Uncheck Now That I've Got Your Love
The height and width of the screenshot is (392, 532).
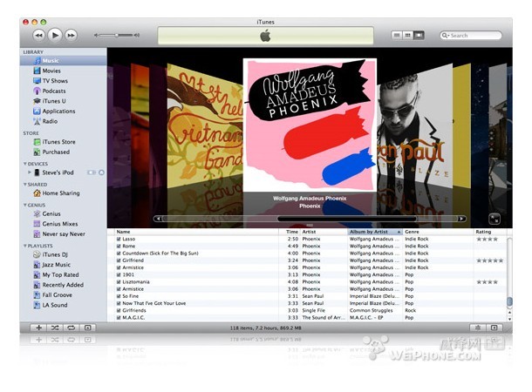point(119,303)
